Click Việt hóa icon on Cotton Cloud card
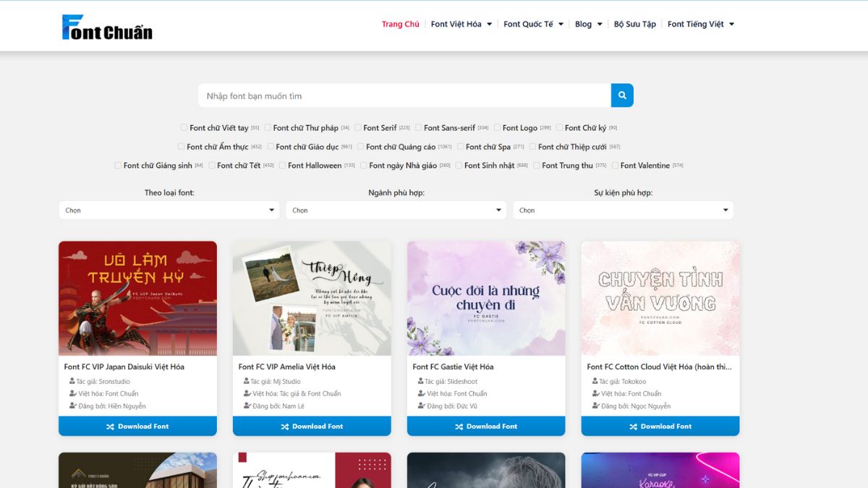 point(595,393)
